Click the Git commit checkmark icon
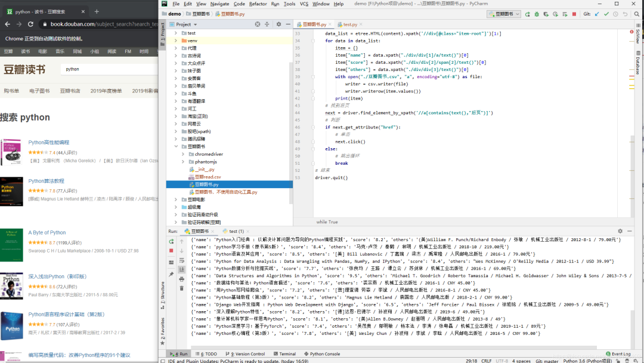This screenshot has height=363, width=644. click(x=606, y=14)
